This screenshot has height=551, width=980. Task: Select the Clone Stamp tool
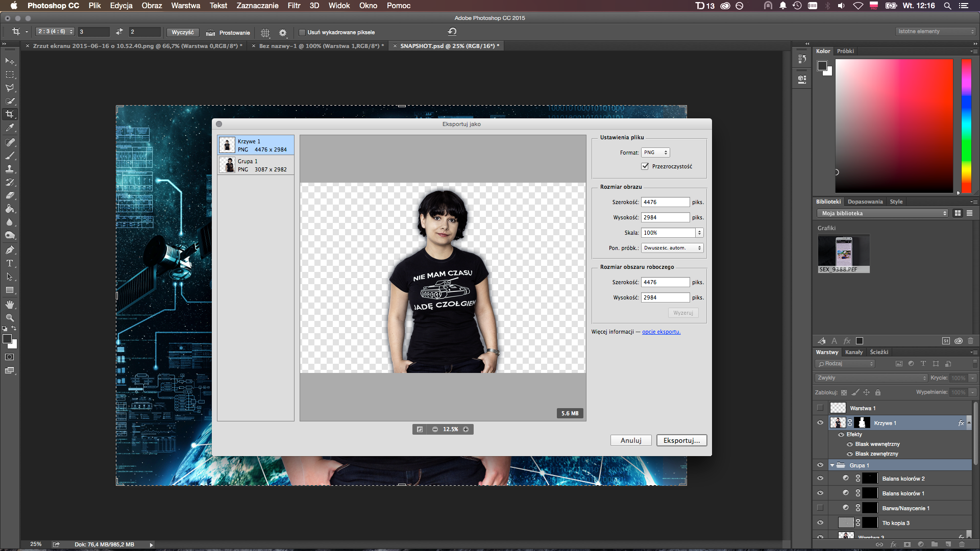tap(10, 169)
